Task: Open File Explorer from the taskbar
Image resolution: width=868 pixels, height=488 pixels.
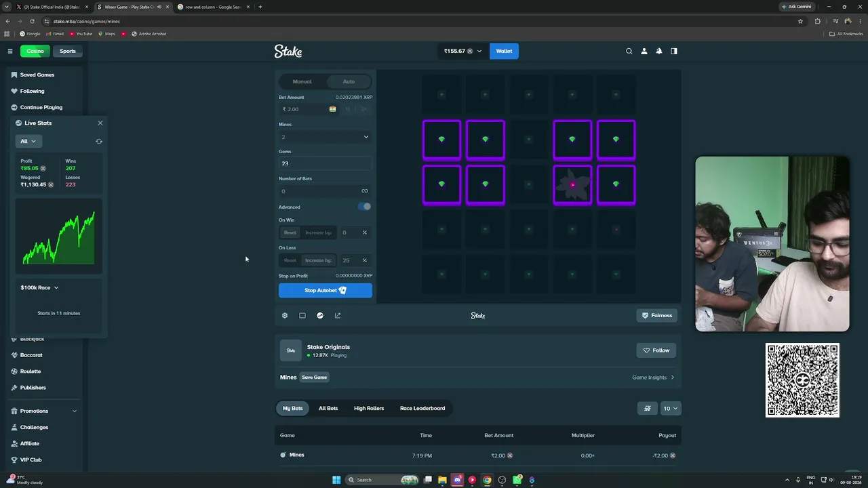Action: click(442, 480)
